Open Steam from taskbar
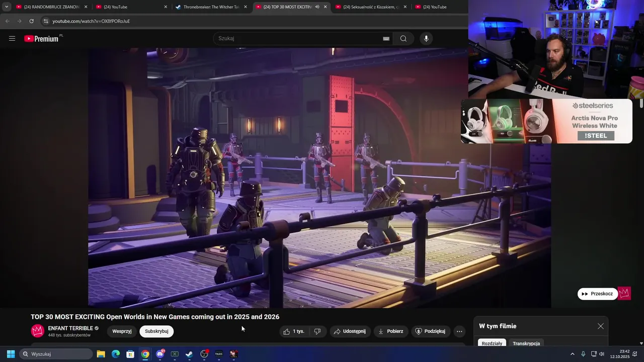 (189, 354)
